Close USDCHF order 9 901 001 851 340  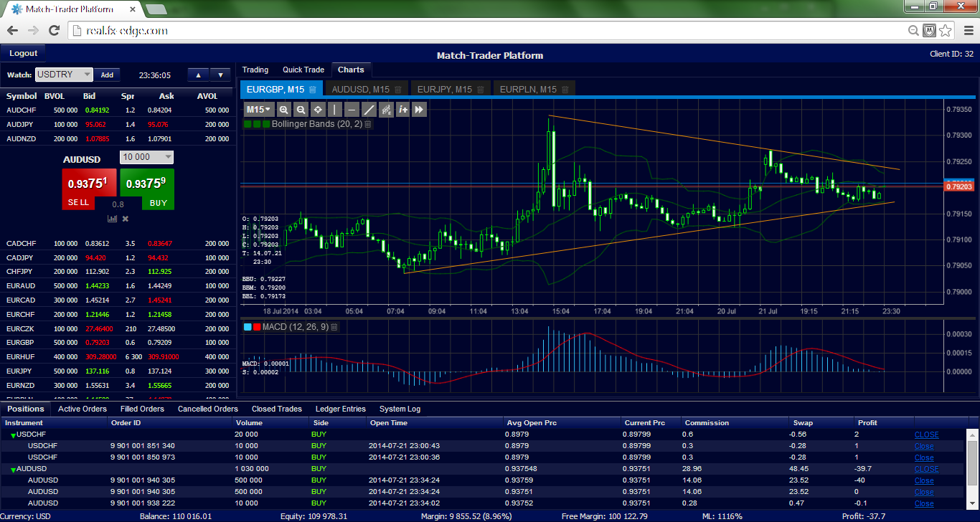[x=924, y=446]
